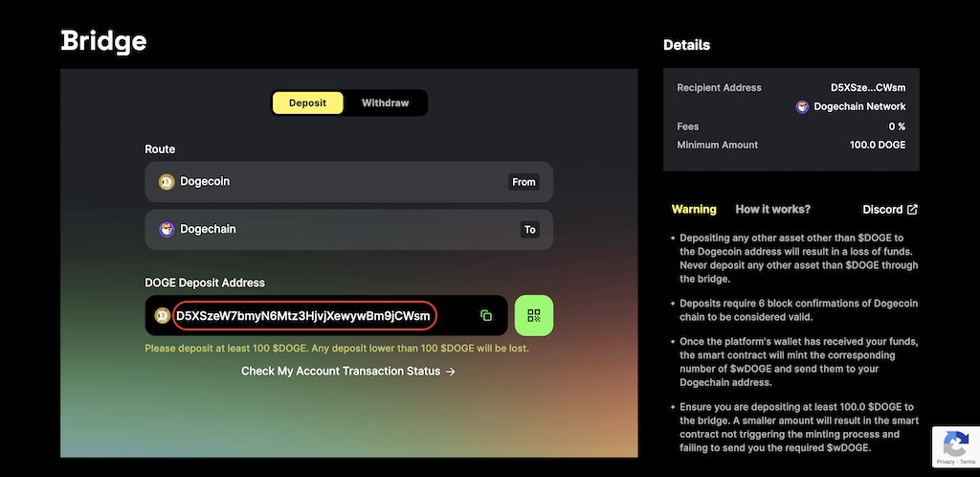The height and width of the screenshot is (477, 980).
Task: Click the 100.0 DOGE minimum amount value
Action: pyautogui.click(x=878, y=145)
